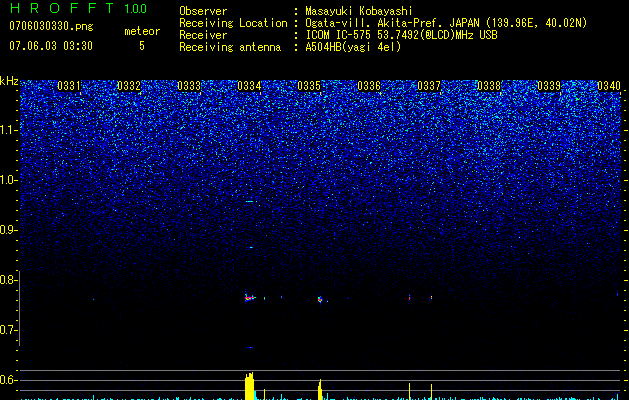Select antenna value A504HB(yagi 4el)
The height and width of the screenshot is (400, 629).
click(x=353, y=47)
